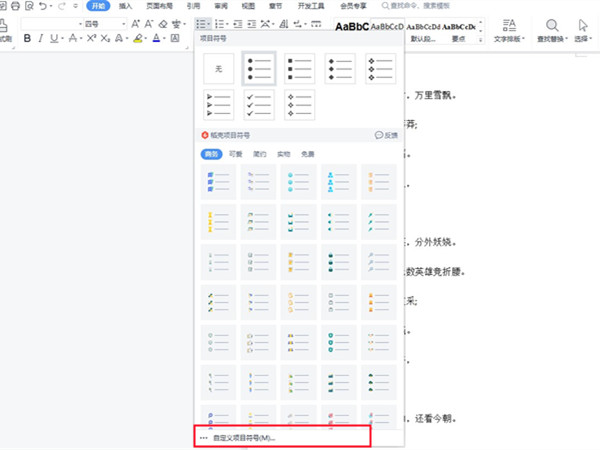Select the 免费 bullet category filter
The width and height of the screenshot is (600, 450).
(307, 154)
